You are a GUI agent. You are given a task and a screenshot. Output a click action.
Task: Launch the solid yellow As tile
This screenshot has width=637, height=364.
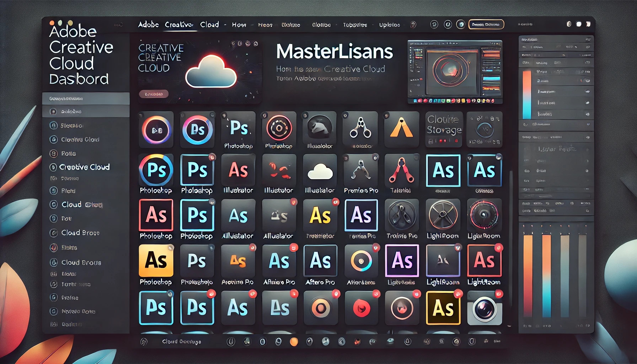[156, 261]
